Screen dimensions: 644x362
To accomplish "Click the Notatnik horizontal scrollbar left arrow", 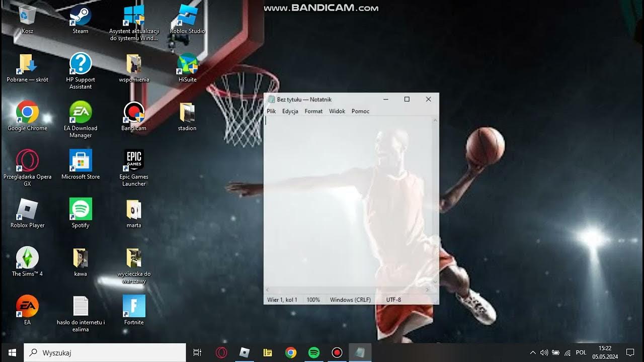I will coord(268,290).
